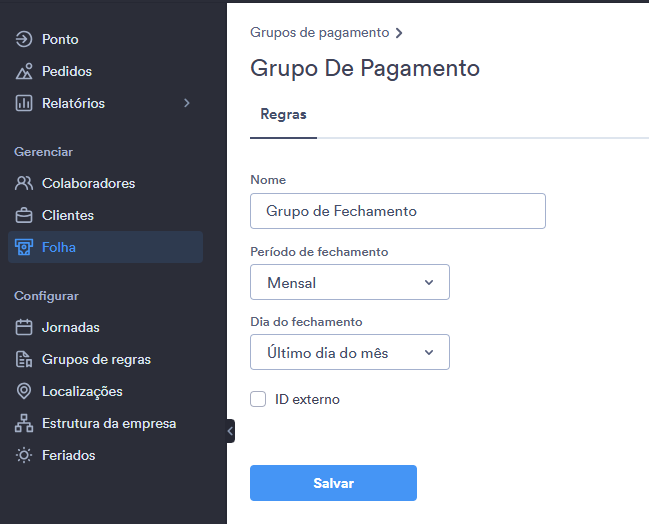Go to Localizações settings

pyautogui.click(x=106, y=391)
